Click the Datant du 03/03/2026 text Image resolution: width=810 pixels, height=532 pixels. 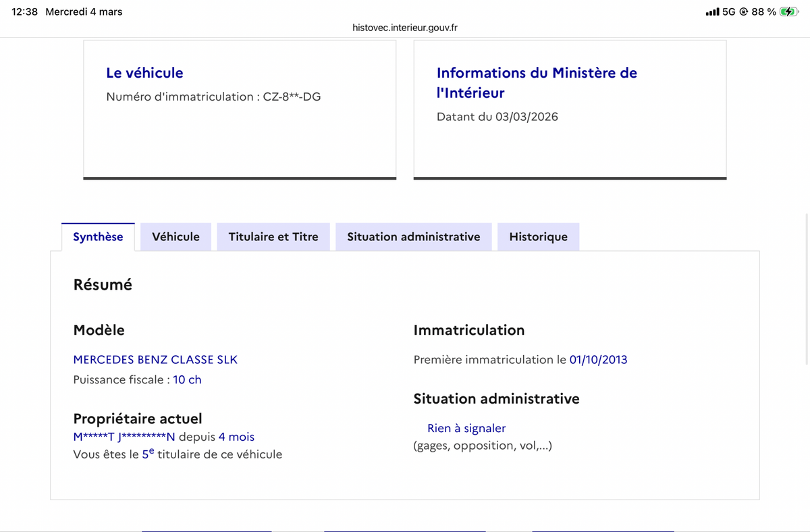coord(497,117)
